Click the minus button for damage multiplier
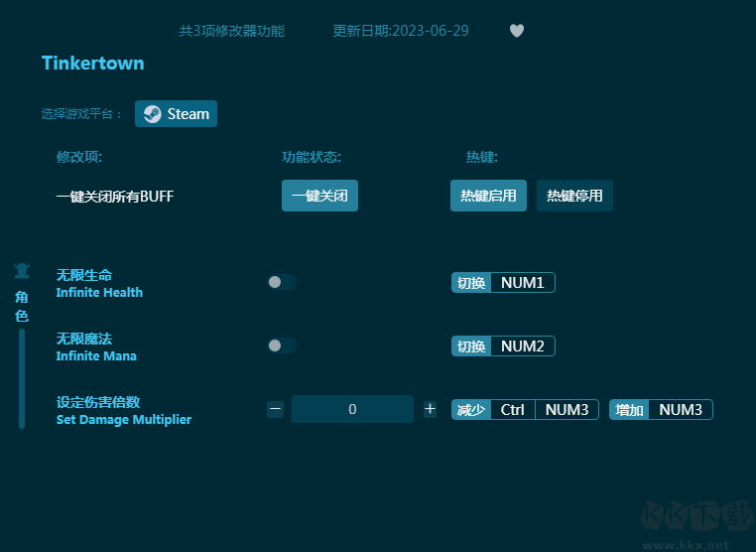Image resolution: width=756 pixels, height=552 pixels. point(275,409)
